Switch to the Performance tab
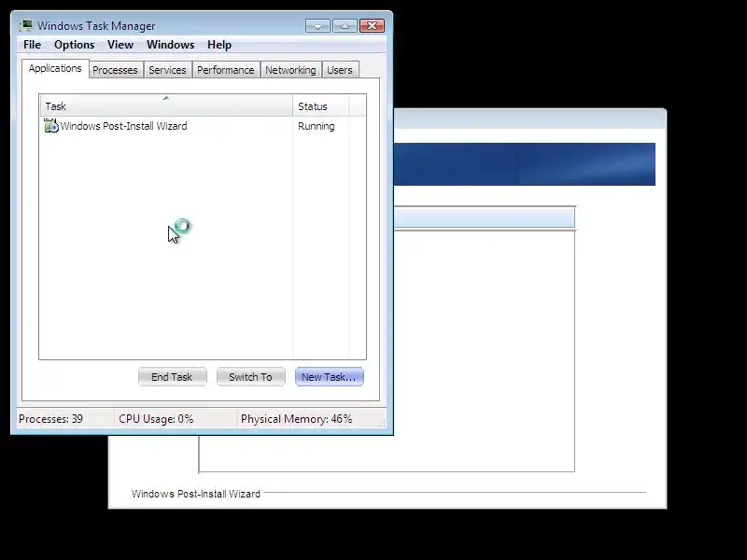The height and width of the screenshot is (560, 747). click(x=225, y=70)
